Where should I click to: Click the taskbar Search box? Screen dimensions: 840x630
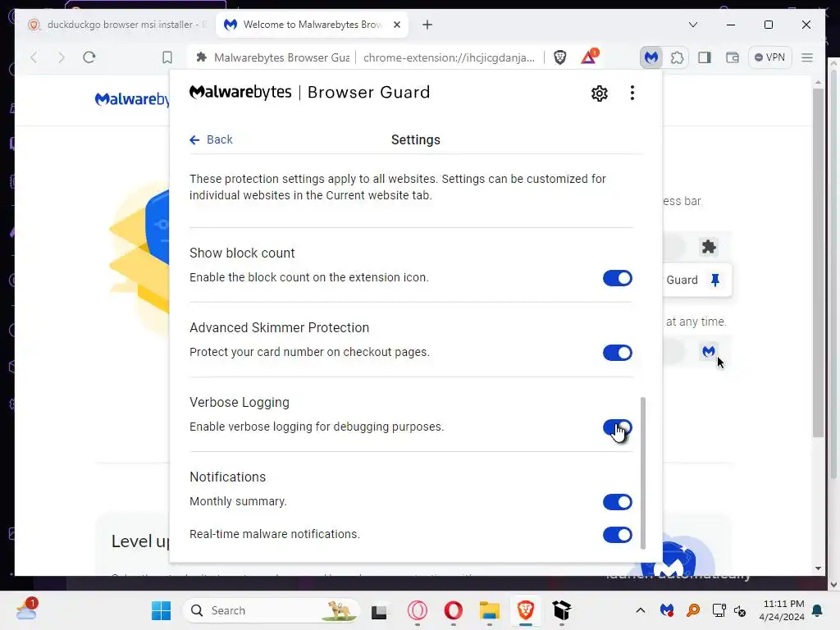pos(271,610)
